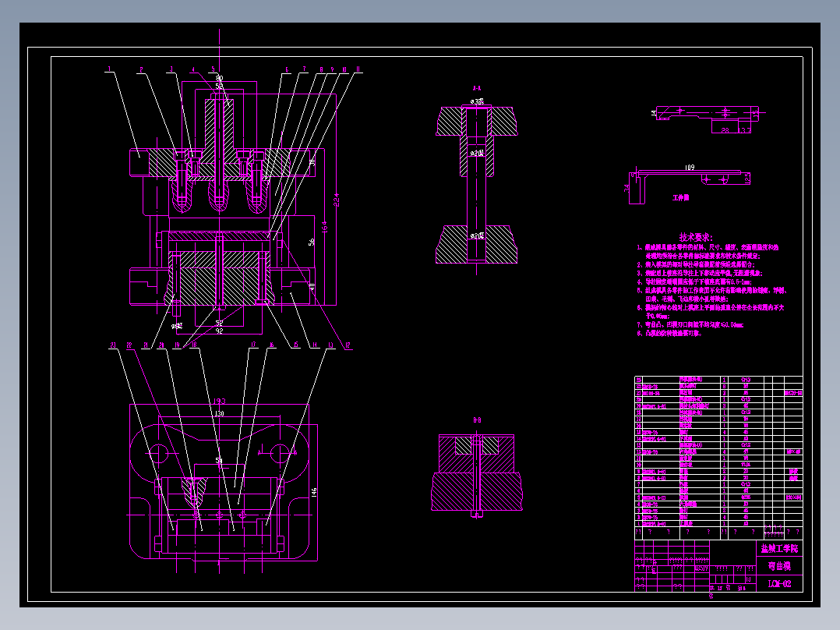Select the 13.7 dimension on upper workpiece view

pyautogui.click(x=745, y=130)
